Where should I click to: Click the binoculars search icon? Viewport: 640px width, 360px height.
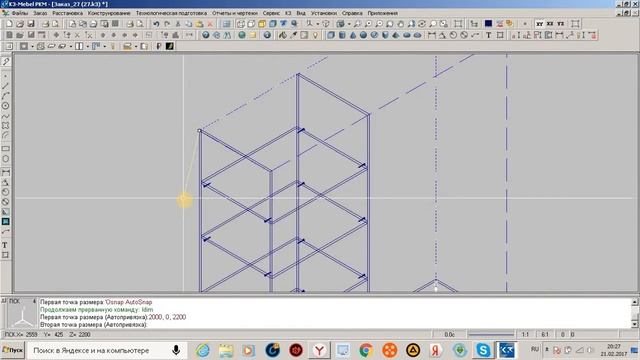click(x=227, y=36)
